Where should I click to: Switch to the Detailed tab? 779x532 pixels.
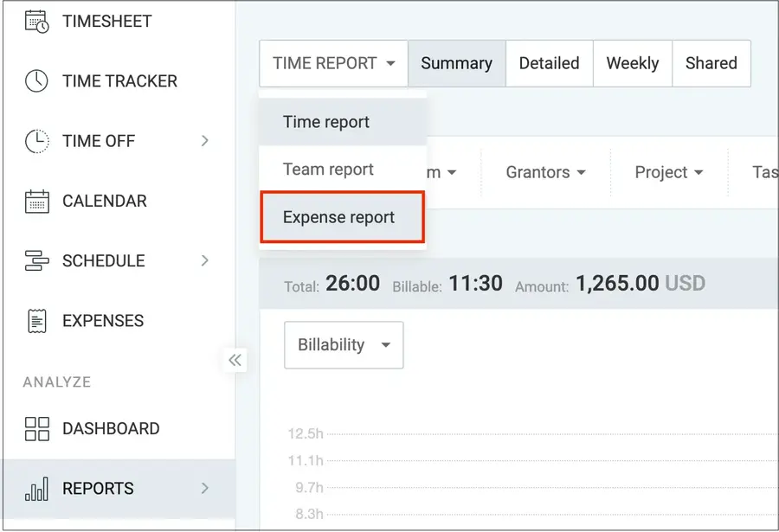tap(549, 63)
